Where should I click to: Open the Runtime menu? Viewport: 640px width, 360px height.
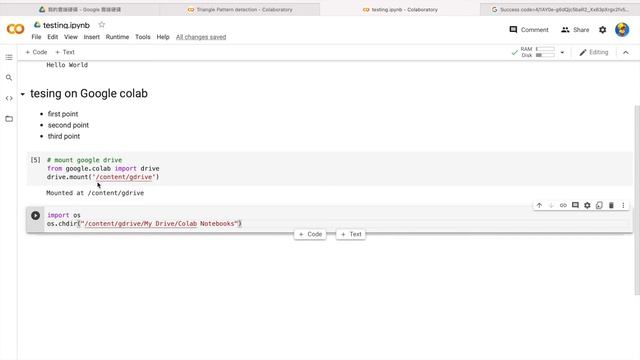[x=117, y=37]
